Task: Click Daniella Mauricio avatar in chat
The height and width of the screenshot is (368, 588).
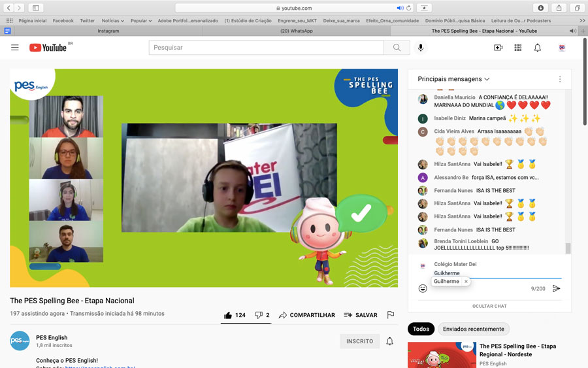Action: pyautogui.click(x=423, y=99)
